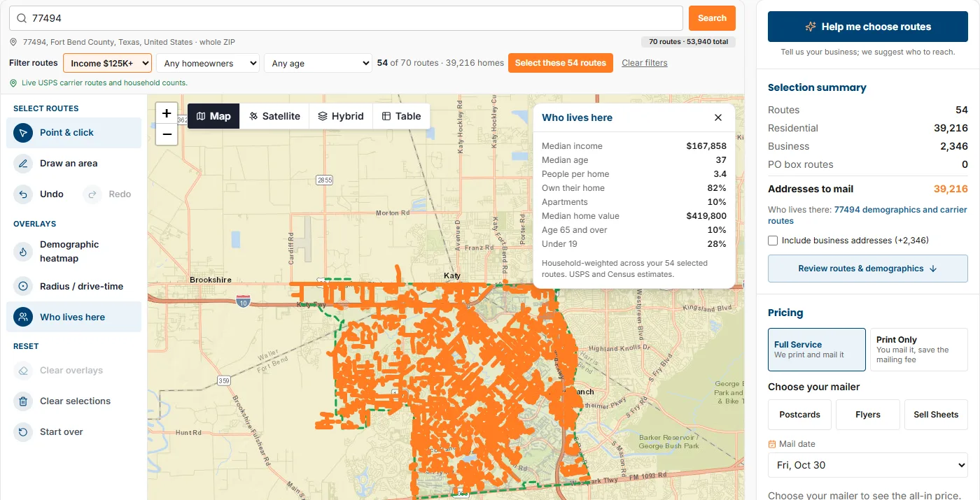Click the down arrow in Review routes button
The width and height of the screenshot is (980, 500).
pos(933,269)
